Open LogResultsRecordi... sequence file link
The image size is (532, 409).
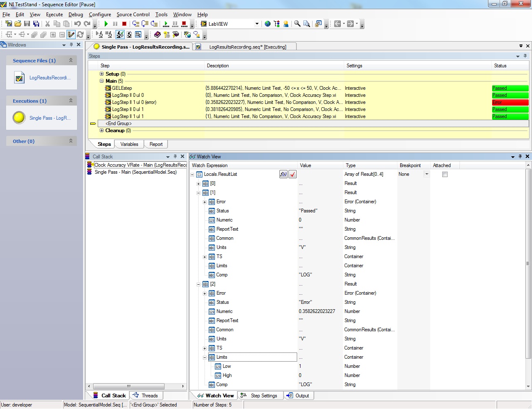(50, 78)
